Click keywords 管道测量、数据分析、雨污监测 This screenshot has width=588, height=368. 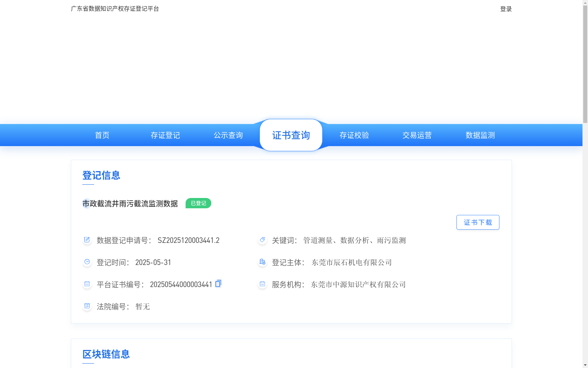tap(355, 240)
